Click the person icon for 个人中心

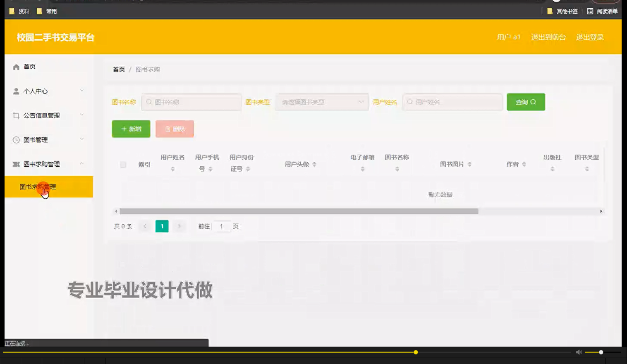(16, 91)
